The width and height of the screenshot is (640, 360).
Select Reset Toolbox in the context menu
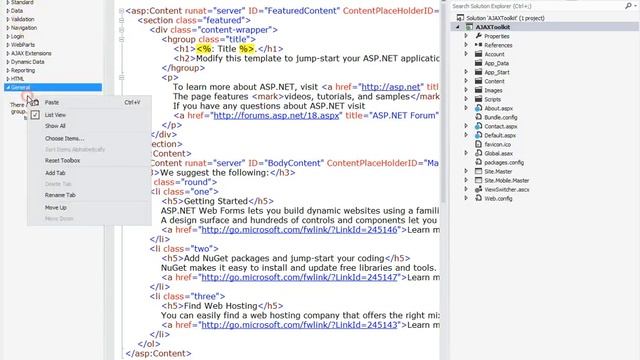point(89,160)
